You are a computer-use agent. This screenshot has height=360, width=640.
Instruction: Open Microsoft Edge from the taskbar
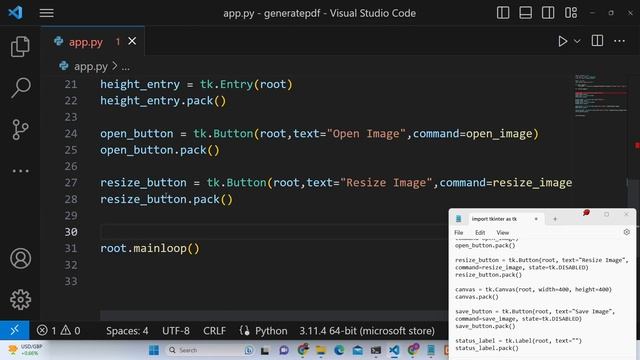pyautogui.click(x=339, y=350)
